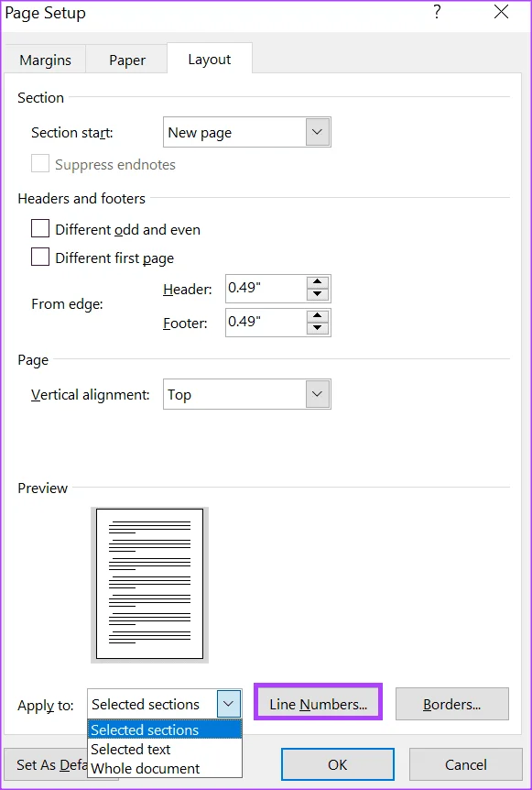Switch to the Paper tab

[127, 60]
